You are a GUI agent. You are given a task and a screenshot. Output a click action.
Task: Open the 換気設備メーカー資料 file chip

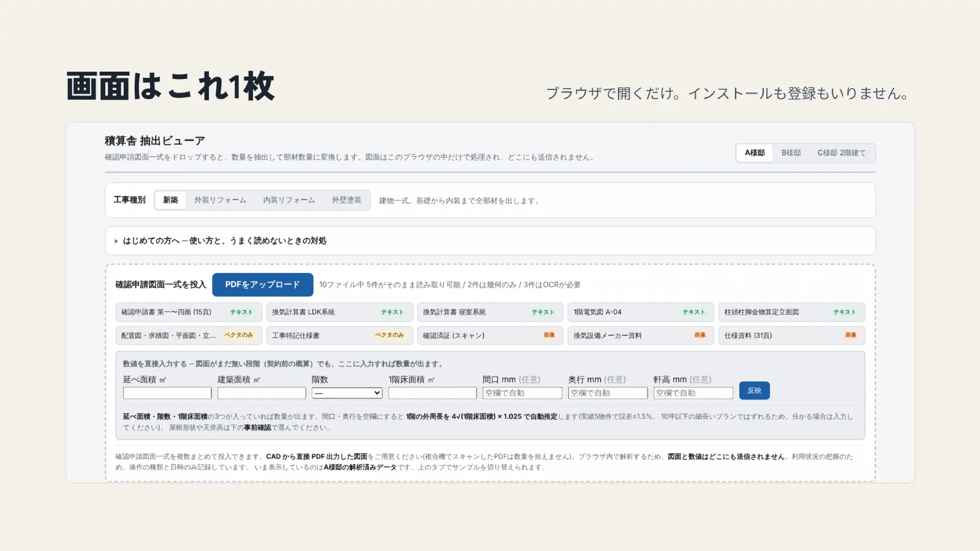point(641,335)
